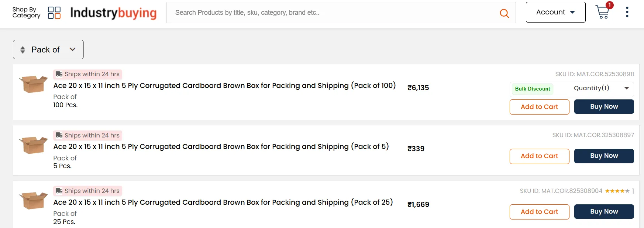The image size is (644, 228).
Task: Click the orange search magnifier icon
Action: coord(504,13)
